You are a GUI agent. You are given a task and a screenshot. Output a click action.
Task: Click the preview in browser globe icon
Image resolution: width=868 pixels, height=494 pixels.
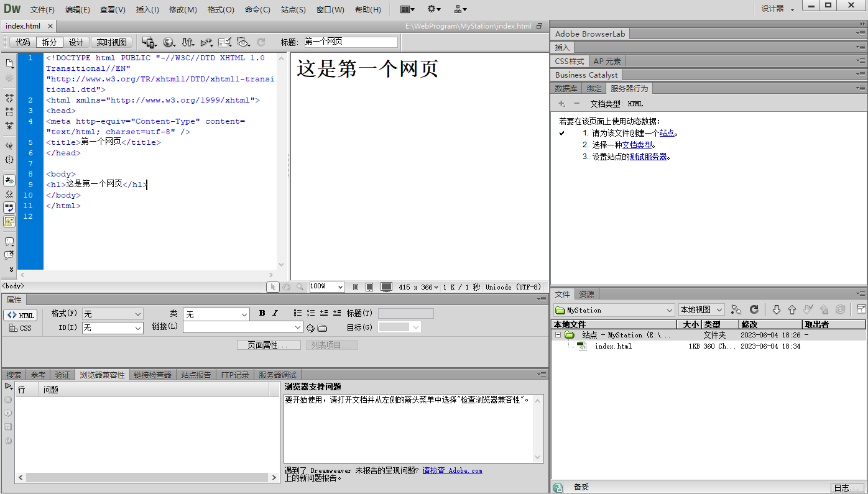click(x=169, y=42)
